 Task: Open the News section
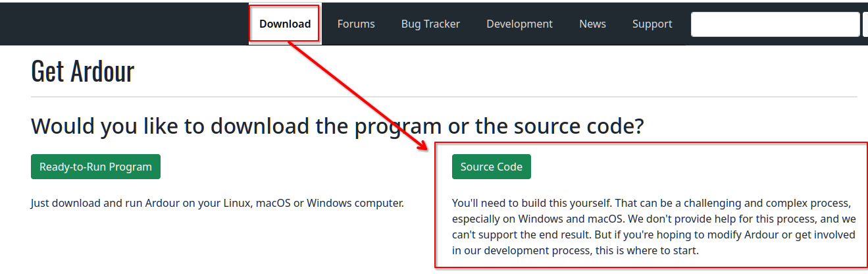pyautogui.click(x=592, y=24)
